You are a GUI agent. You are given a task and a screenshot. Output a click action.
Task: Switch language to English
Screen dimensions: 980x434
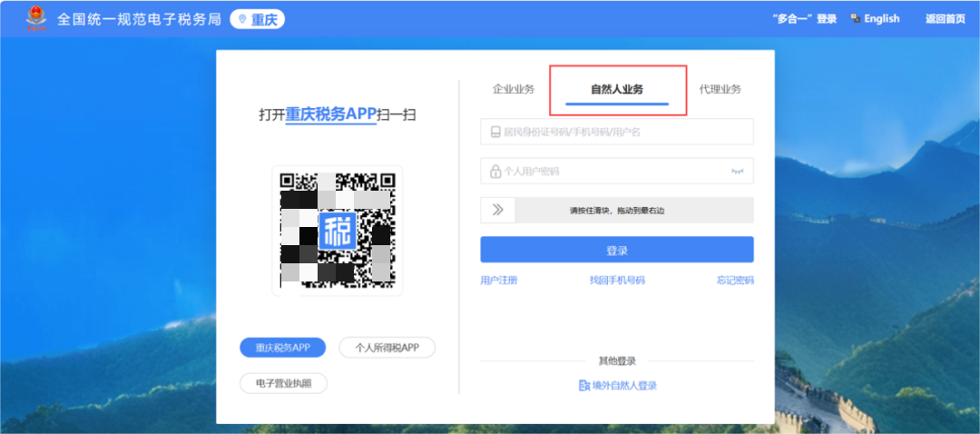(881, 19)
